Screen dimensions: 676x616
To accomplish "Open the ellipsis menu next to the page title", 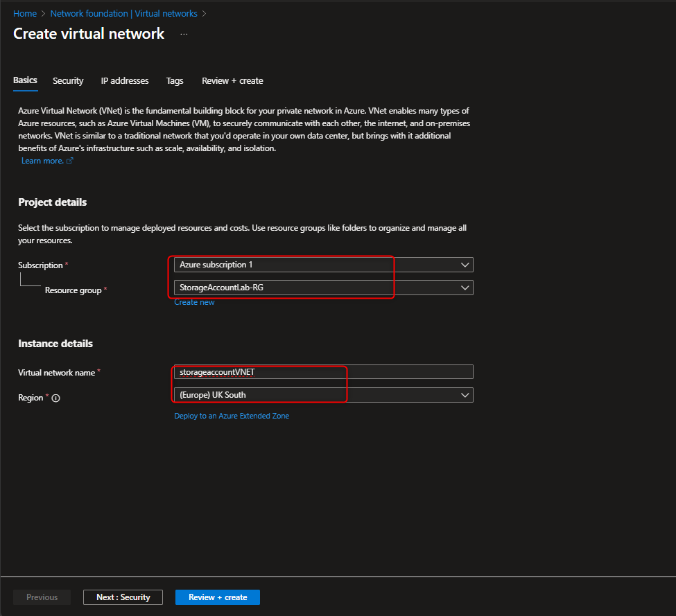I will pyautogui.click(x=183, y=33).
